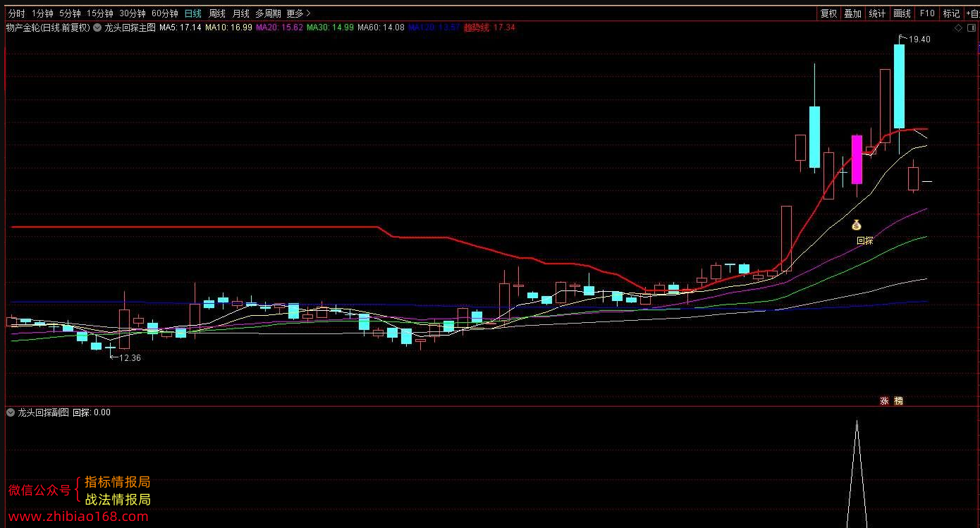Image resolution: width=980 pixels, height=528 pixels.
Task: Select the tall cyan candle at 19.40 high
Action: (899, 86)
